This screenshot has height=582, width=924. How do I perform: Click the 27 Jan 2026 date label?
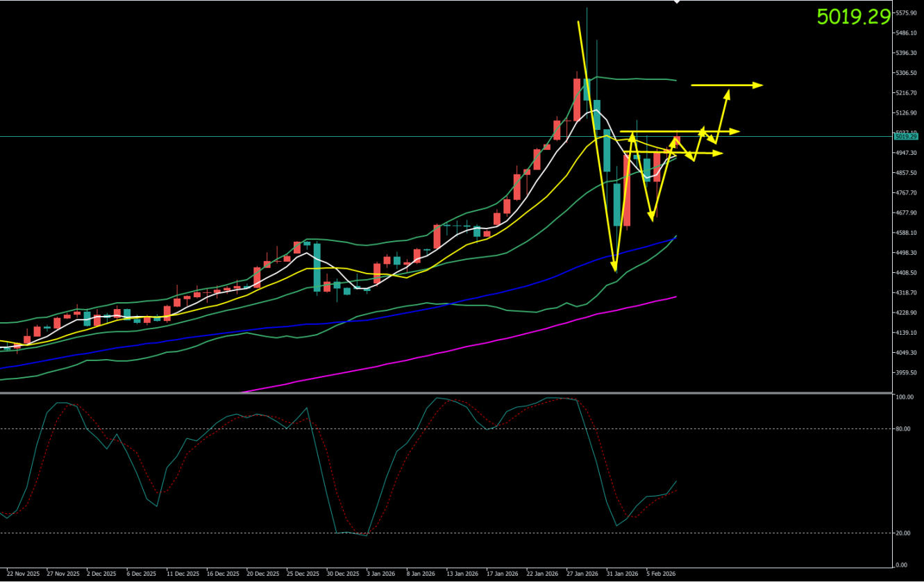pyautogui.click(x=582, y=574)
